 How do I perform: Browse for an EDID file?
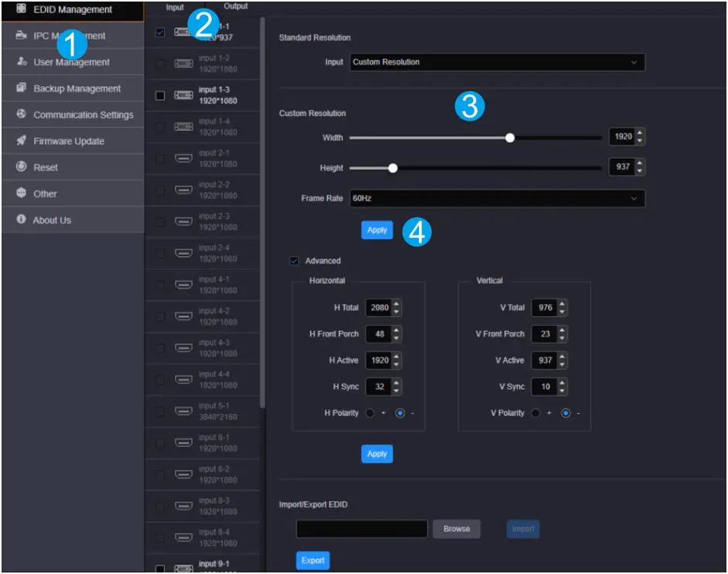pyautogui.click(x=457, y=529)
